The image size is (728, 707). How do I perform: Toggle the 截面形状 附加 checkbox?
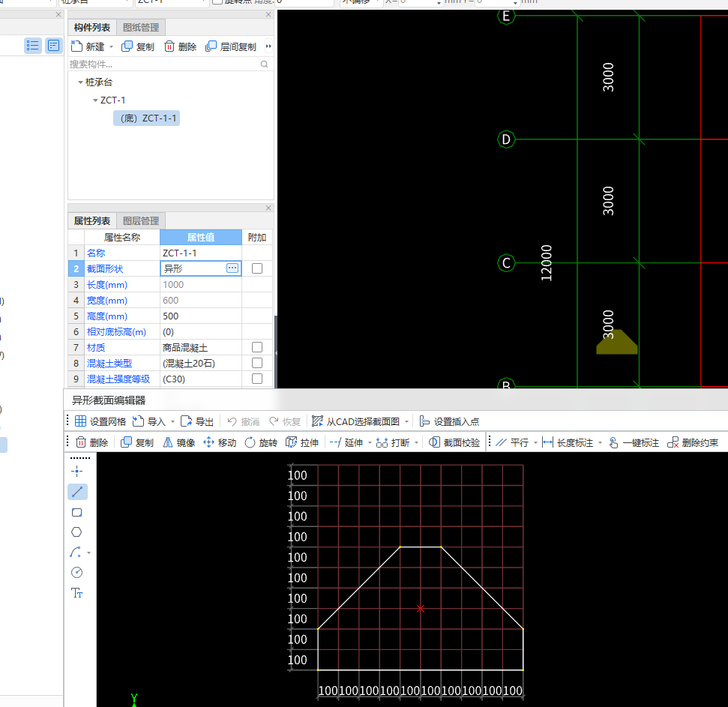click(x=256, y=268)
